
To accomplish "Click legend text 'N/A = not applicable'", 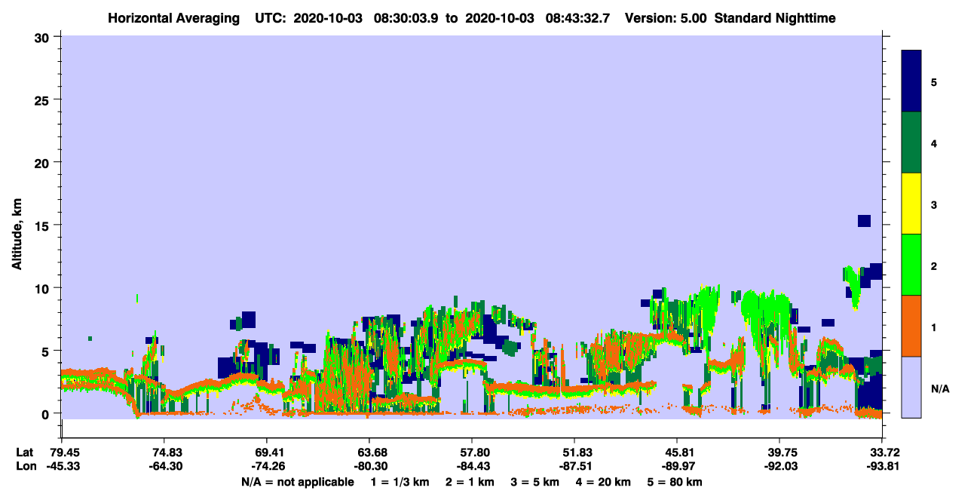I will point(297,482).
